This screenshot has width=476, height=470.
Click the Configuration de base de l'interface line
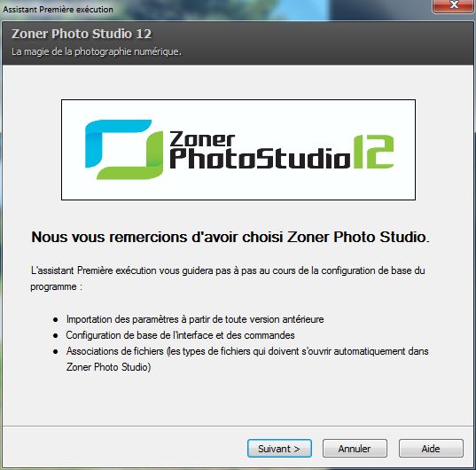click(x=180, y=335)
